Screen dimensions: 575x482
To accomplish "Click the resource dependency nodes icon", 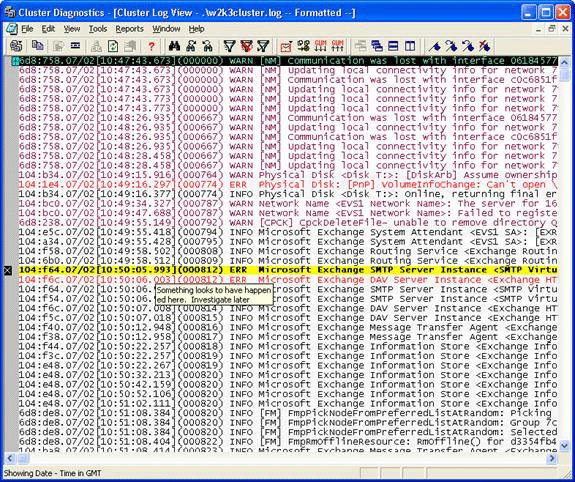I will tap(304, 46).
